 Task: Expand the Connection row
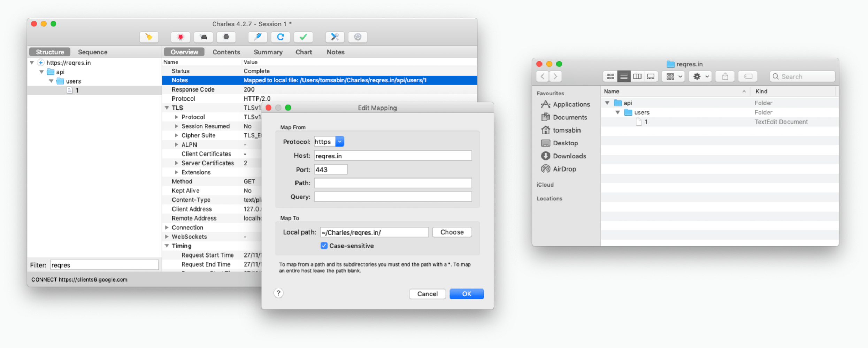[x=167, y=227]
